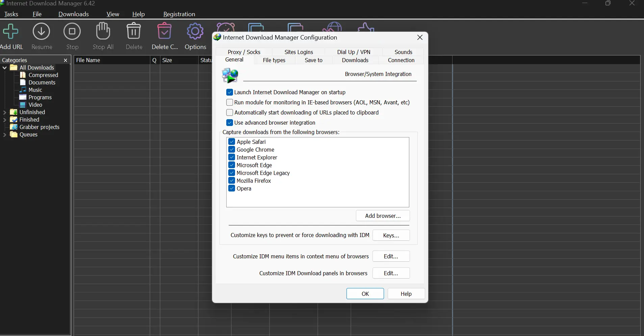Image resolution: width=644 pixels, height=336 pixels.
Task: Click the All Downloads folder icon
Action: (14, 68)
